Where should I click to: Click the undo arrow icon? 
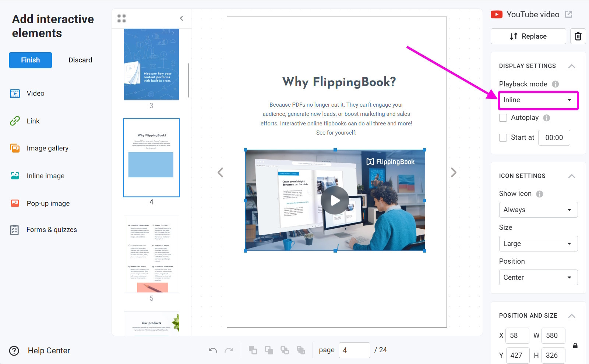tap(213, 350)
